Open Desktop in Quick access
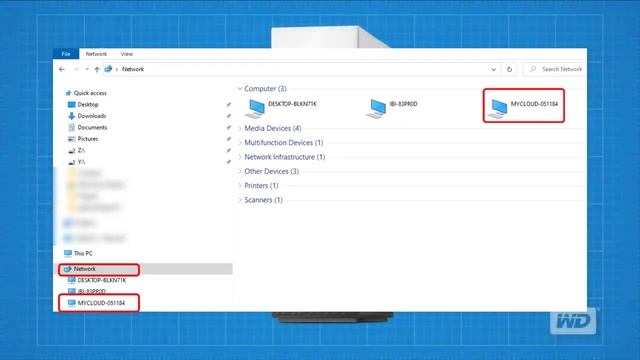Viewport: 640px width, 360px height. point(88,104)
